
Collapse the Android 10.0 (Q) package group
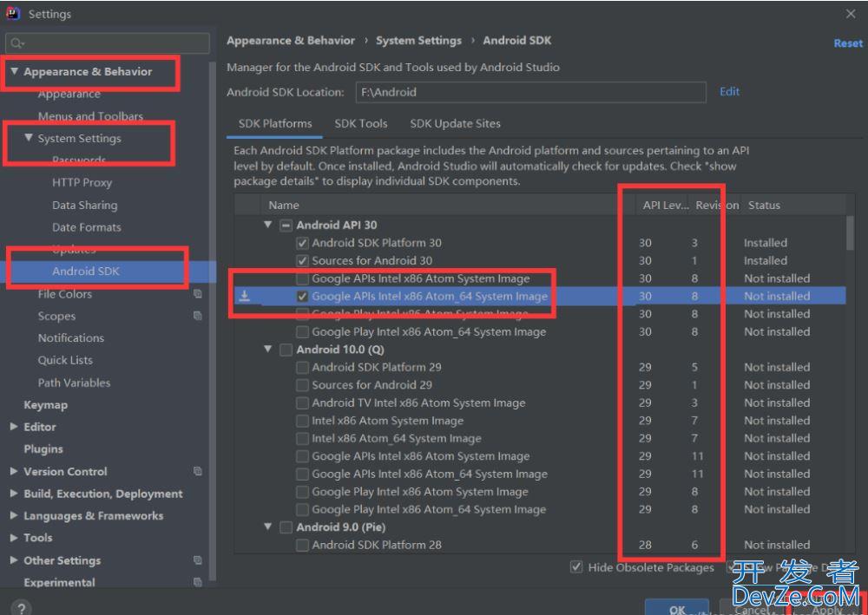268,350
